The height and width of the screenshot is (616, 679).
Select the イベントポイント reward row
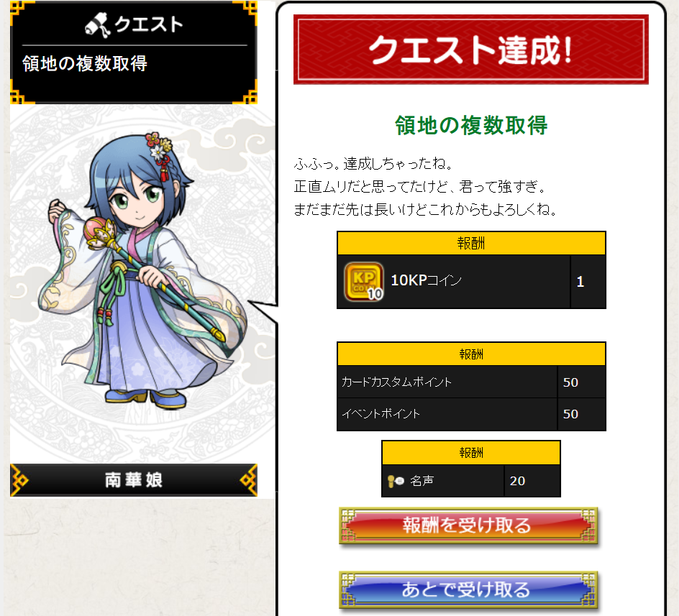[471, 414]
